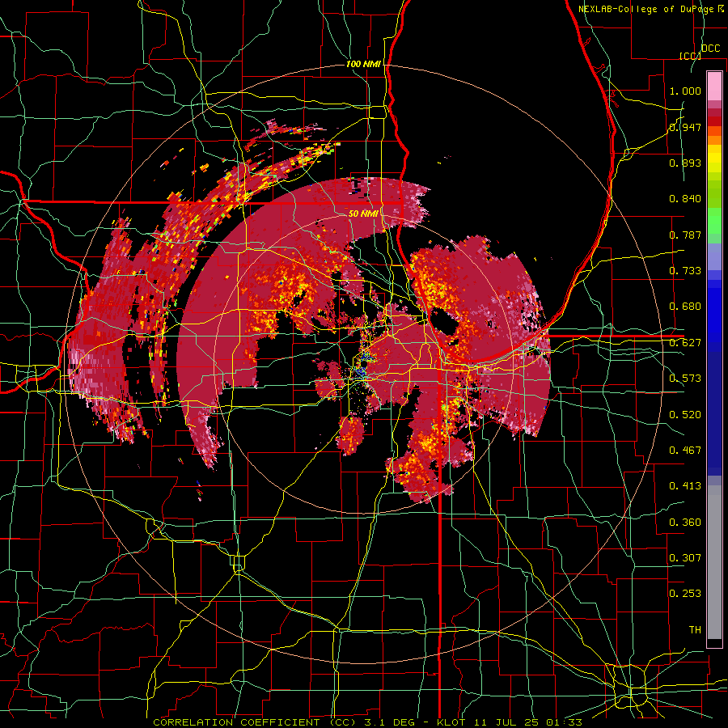Click the 0.787 scale value
728x728 pixels.
685,235
